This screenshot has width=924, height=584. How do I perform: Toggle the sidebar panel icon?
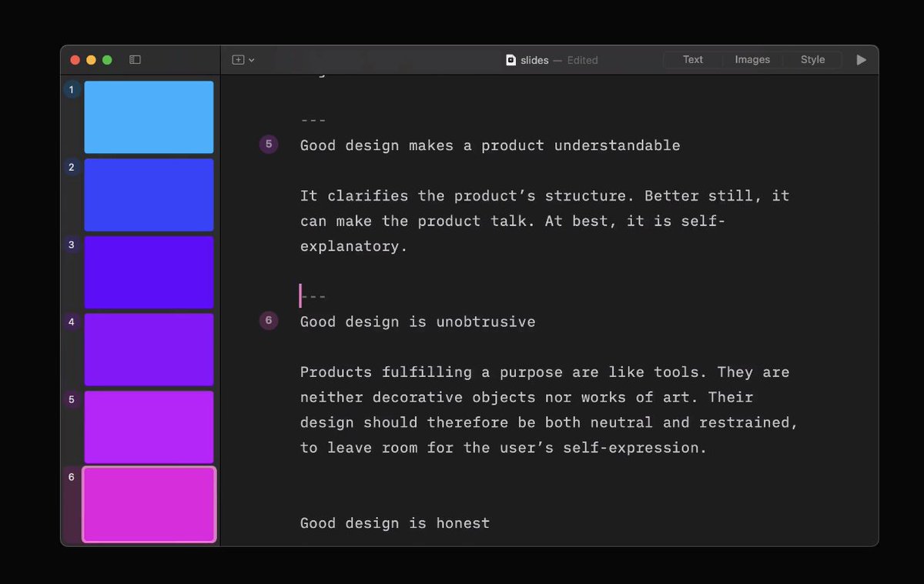(x=135, y=59)
